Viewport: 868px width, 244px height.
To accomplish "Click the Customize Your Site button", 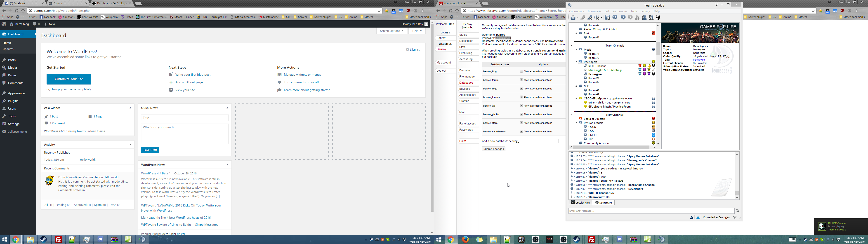I will [x=69, y=79].
